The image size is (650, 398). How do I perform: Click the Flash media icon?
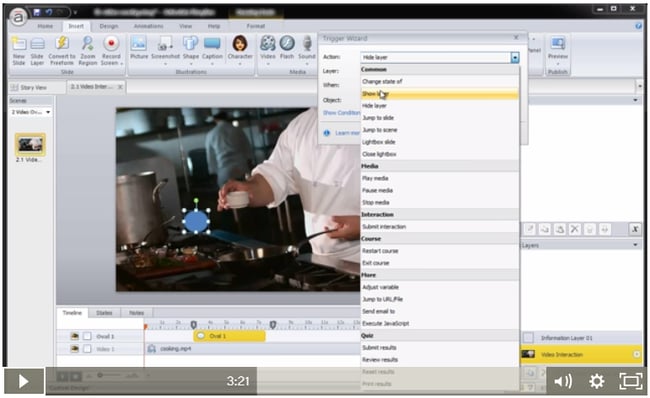[x=287, y=49]
